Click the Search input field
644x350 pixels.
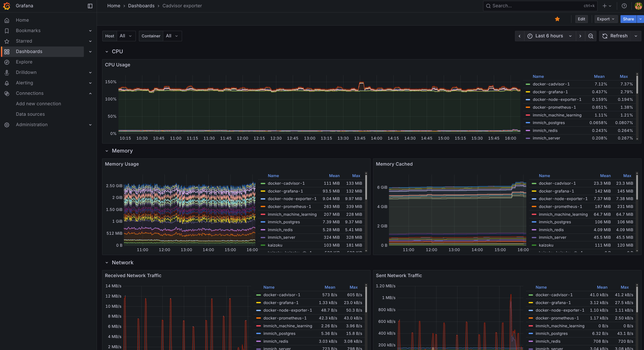[535, 6]
